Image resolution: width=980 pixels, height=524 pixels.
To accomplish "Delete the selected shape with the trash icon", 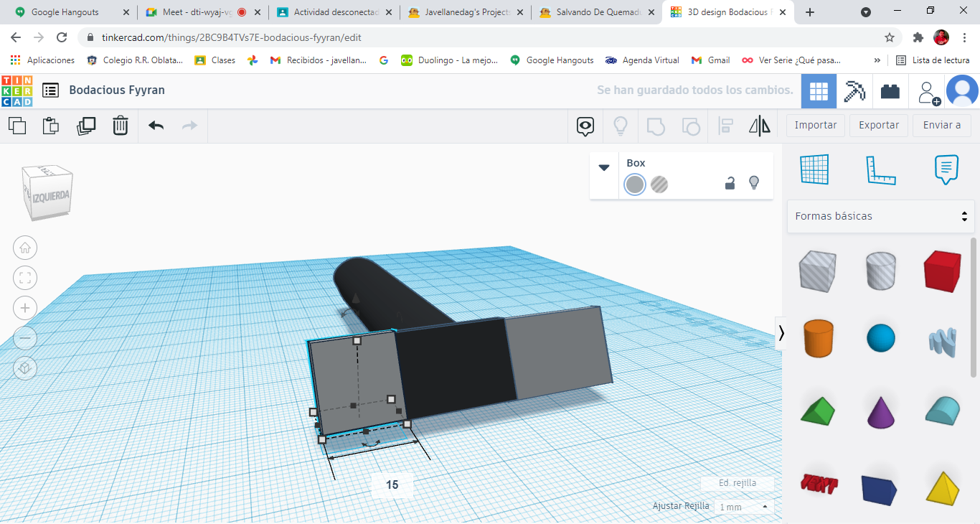I will (x=121, y=126).
